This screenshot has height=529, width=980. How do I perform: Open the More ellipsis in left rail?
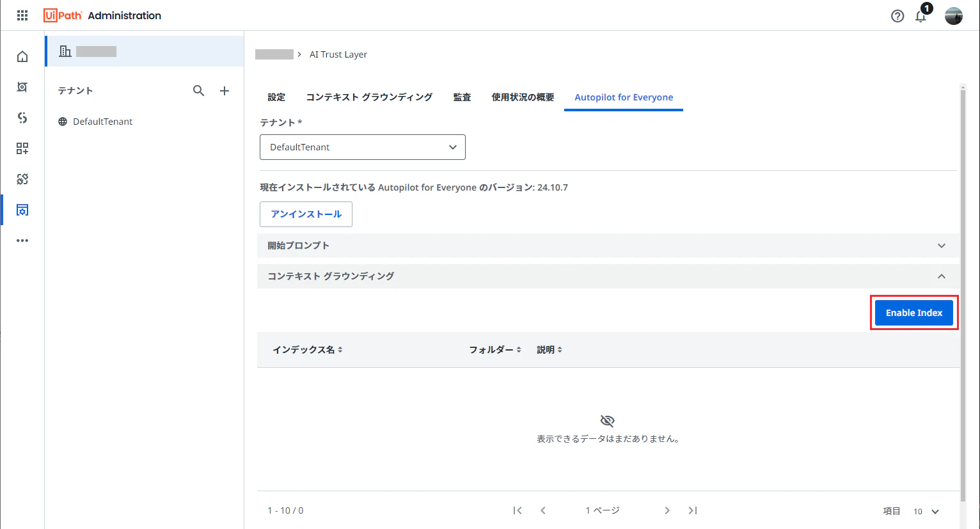pos(22,241)
